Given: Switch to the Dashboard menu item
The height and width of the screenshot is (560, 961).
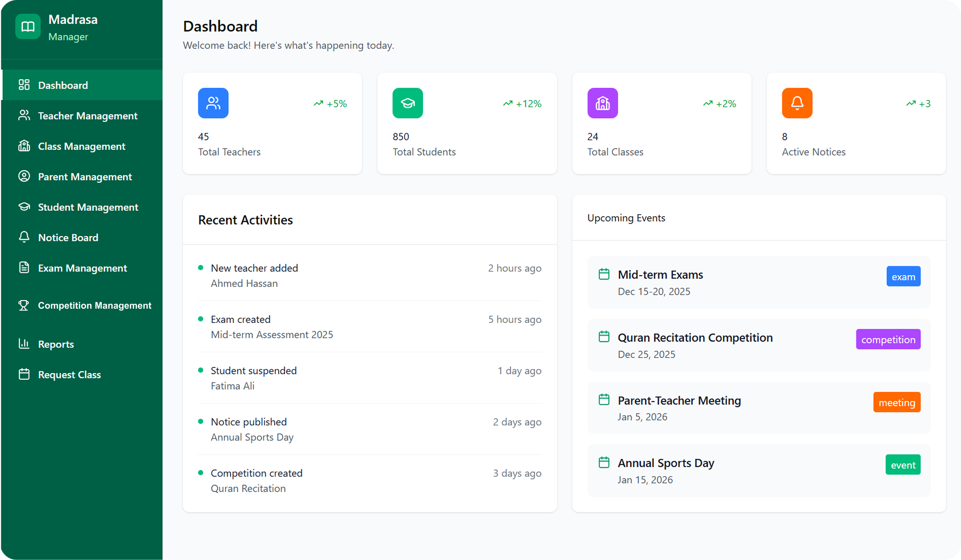Looking at the screenshot, I should click(63, 85).
